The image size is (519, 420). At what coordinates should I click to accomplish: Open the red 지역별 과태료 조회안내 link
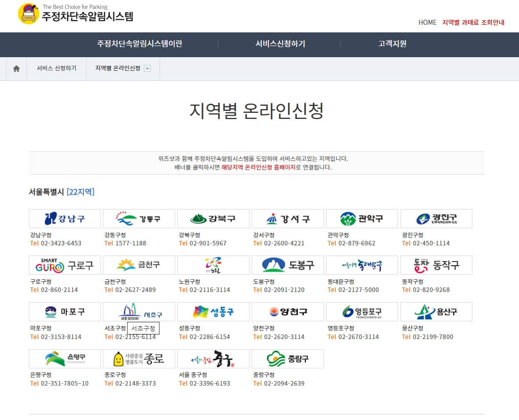473,22
